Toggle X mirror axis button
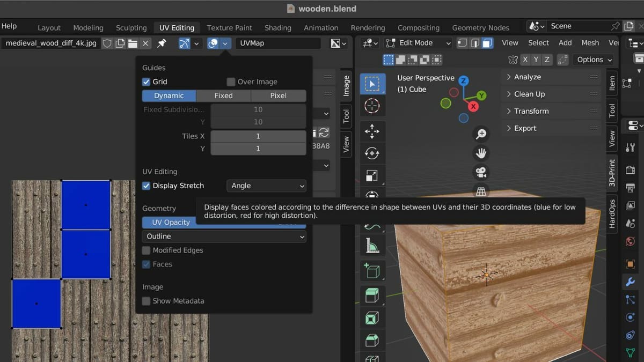The height and width of the screenshot is (362, 644). tap(525, 60)
